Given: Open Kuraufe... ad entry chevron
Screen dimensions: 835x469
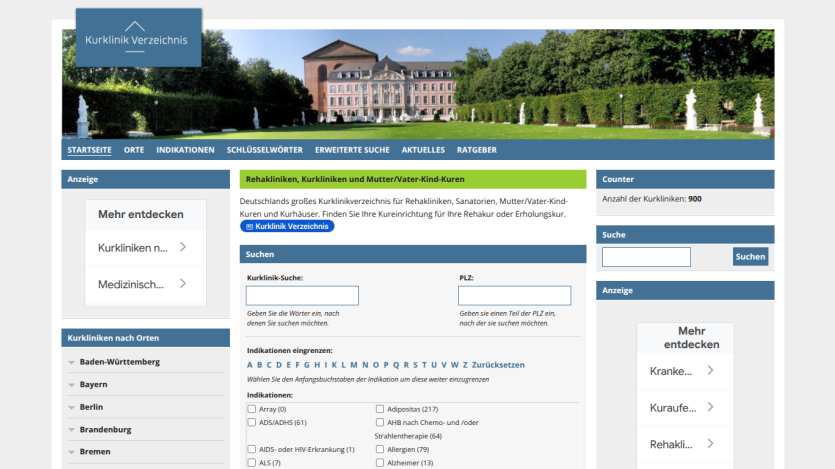Looking at the screenshot, I should (710, 407).
